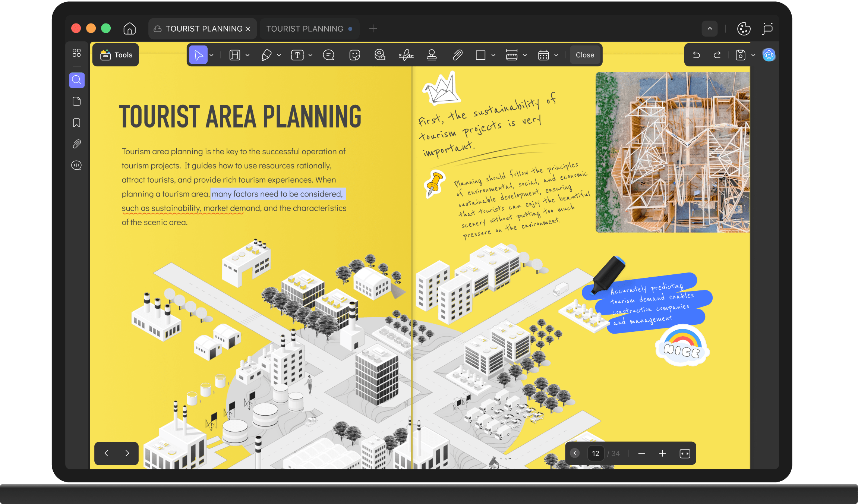Toggle fit-width page view
Viewport: 858px width, 504px height.
(685, 453)
